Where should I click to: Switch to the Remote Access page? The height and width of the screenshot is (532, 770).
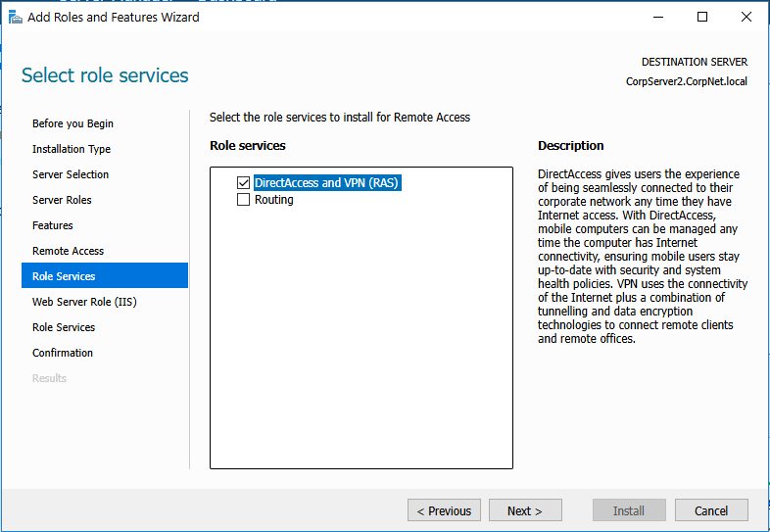(x=68, y=251)
